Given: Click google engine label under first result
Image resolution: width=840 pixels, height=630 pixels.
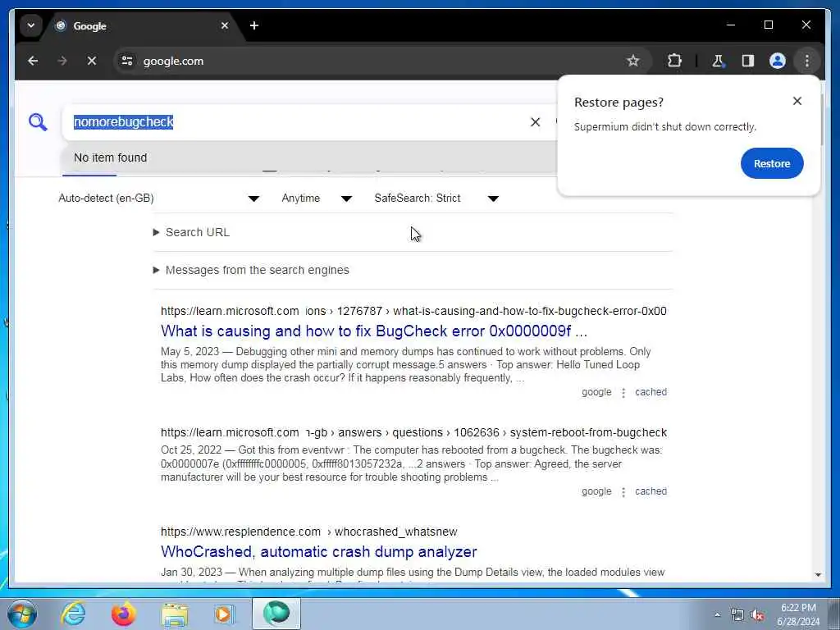Looking at the screenshot, I should coord(596,392).
